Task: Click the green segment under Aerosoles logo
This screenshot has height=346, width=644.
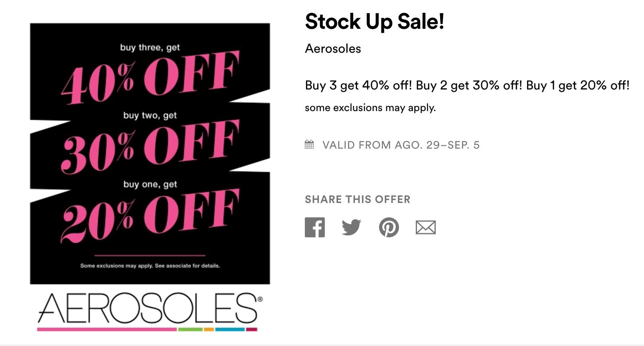Action: click(x=190, y=330)
